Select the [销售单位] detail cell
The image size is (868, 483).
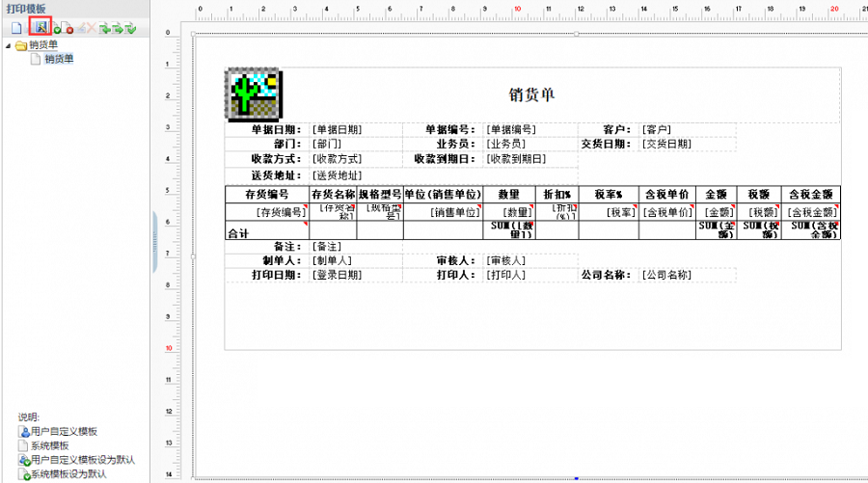click(443, 212)
